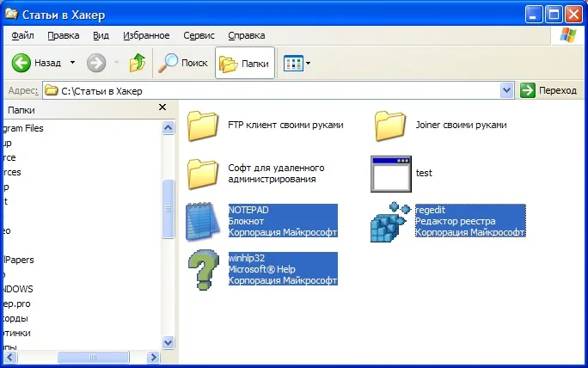Screen dimensions: 588x368
Task: Open the Файл menu
Action: click(22, 35)
